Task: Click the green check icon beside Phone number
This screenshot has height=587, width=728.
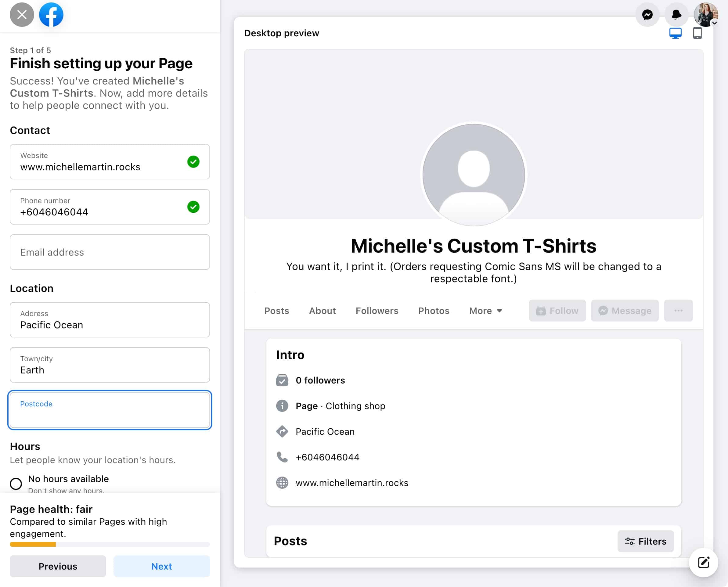Action: pos(193,207)
